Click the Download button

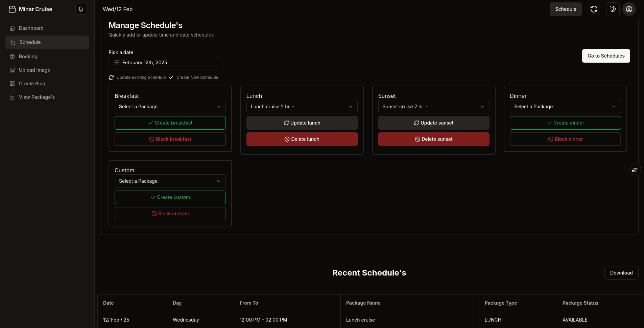click(621, 273)
